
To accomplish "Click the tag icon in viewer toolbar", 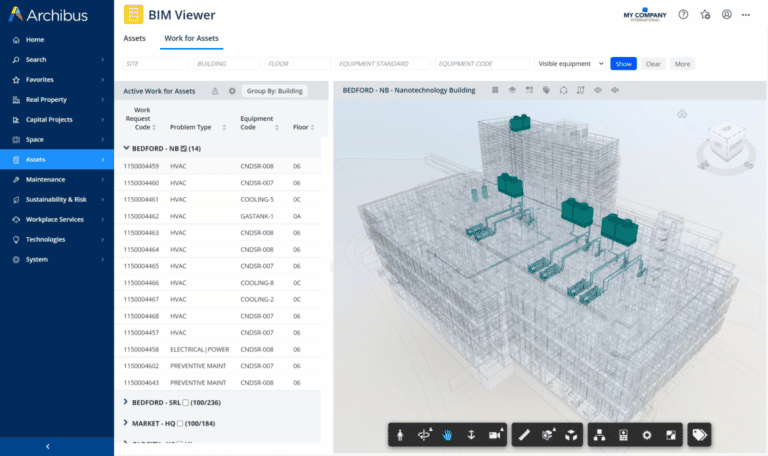I will coord(700,435).
